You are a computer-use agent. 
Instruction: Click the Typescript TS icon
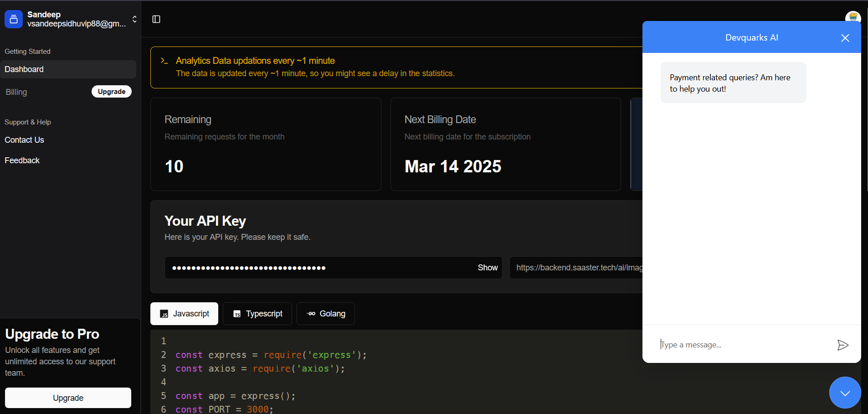(x=237, y=314)
